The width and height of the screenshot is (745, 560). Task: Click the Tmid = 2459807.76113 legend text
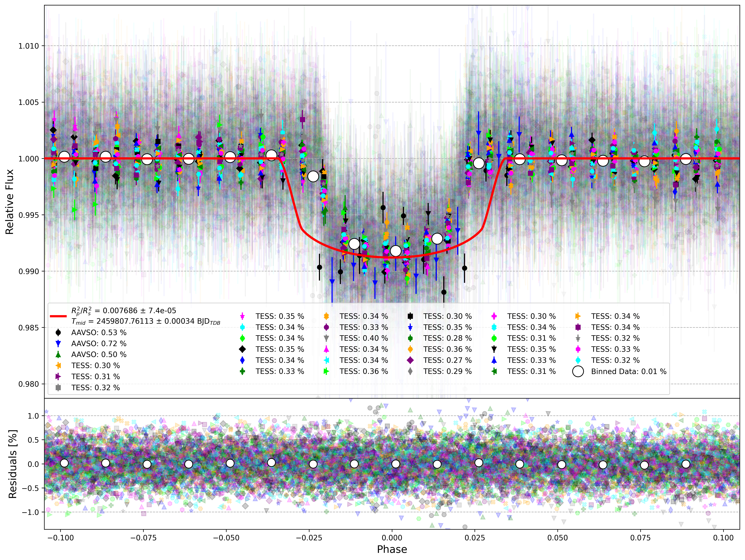[146, 321]
